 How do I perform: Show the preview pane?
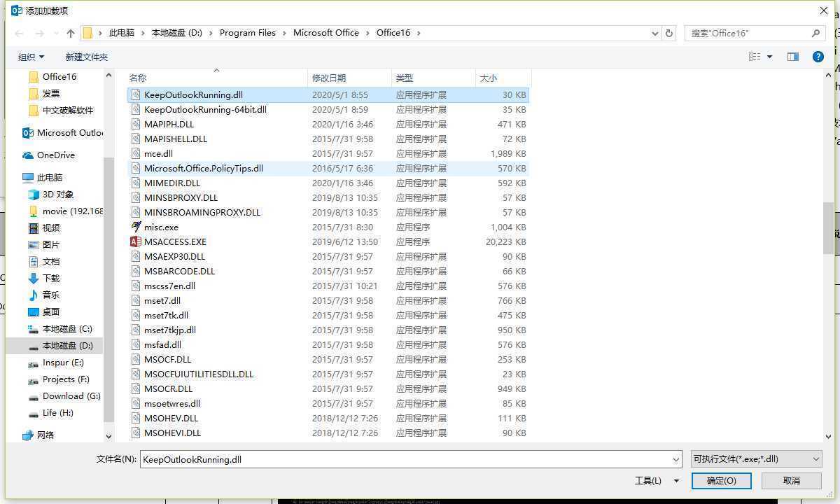[793, 57]
